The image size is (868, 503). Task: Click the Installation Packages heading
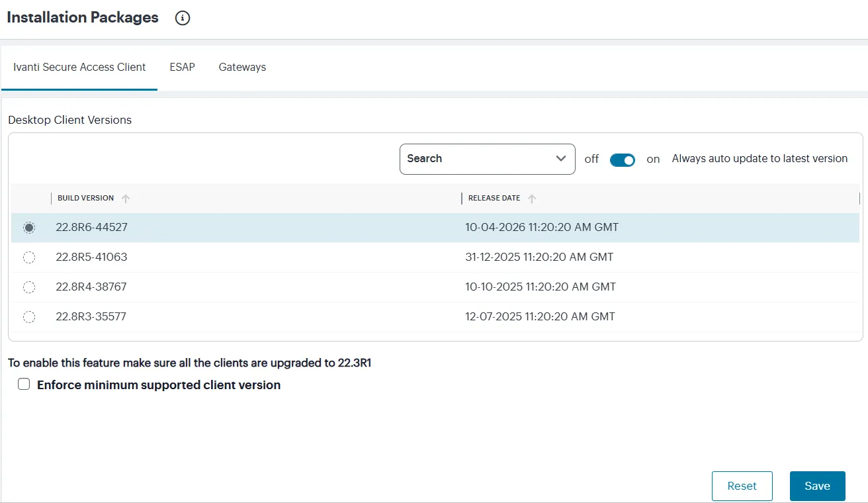[83, 18]
